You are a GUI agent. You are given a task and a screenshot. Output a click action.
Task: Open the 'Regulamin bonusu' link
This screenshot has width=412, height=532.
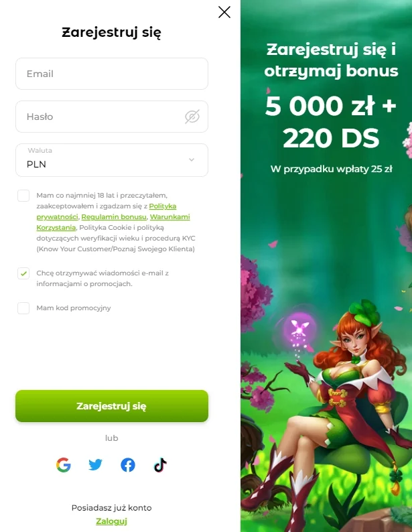point(114,217)
